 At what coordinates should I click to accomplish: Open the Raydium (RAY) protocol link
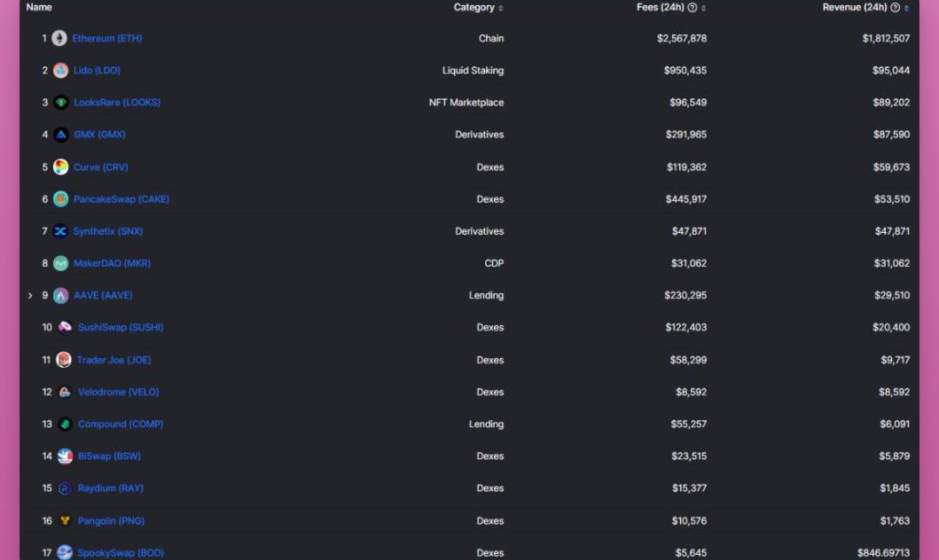point(110,489)
